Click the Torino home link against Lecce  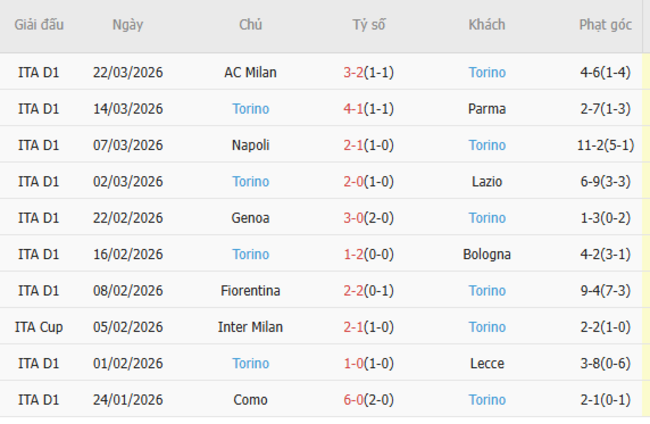250,364
